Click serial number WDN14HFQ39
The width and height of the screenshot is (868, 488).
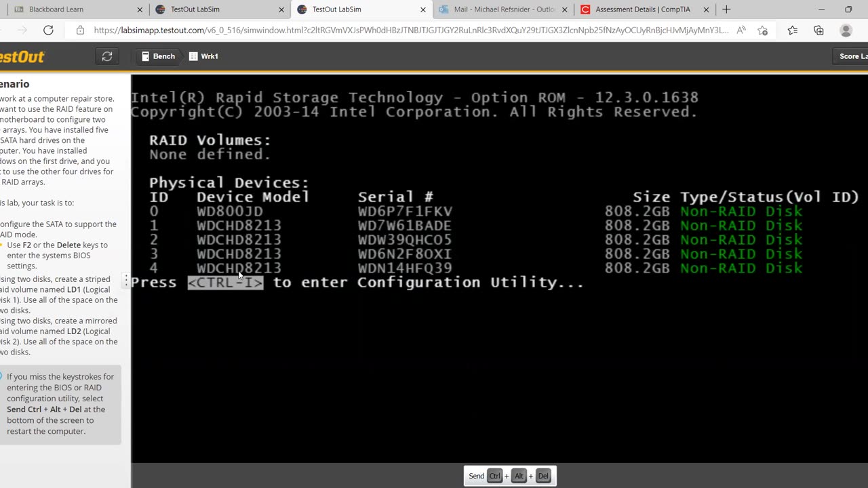click(x=405, y=268)
